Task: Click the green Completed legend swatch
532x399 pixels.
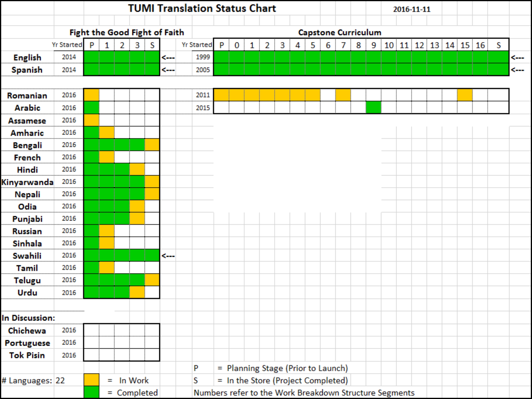Action: pyautogui.click(x=91, y=392)
